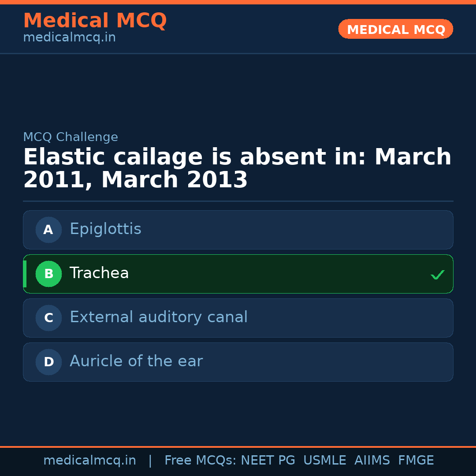476x476 pixels.
Task: Open the MCQ Challenge section label
Action: (70, 137)
